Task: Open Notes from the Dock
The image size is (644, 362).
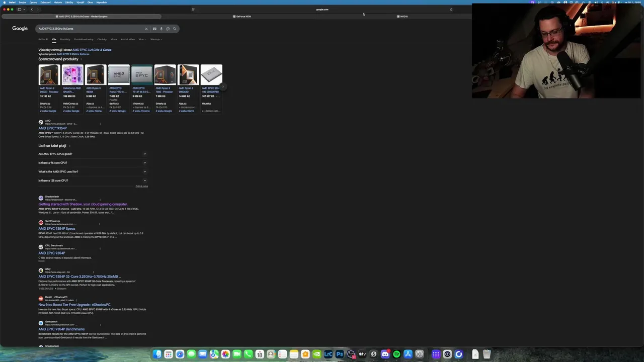Action: tap(294, 354)
